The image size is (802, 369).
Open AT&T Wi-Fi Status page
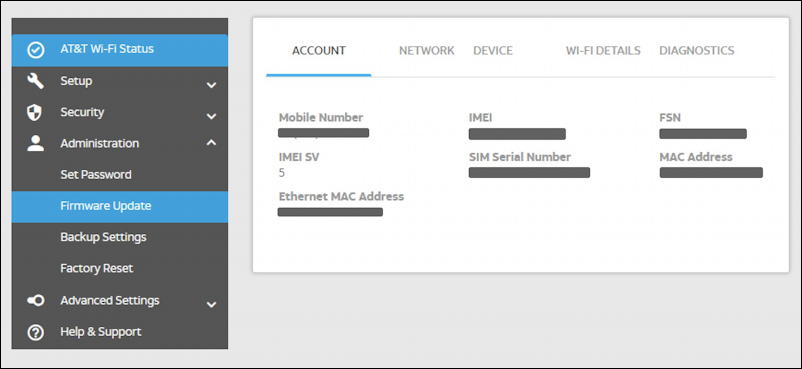[120, 50]
